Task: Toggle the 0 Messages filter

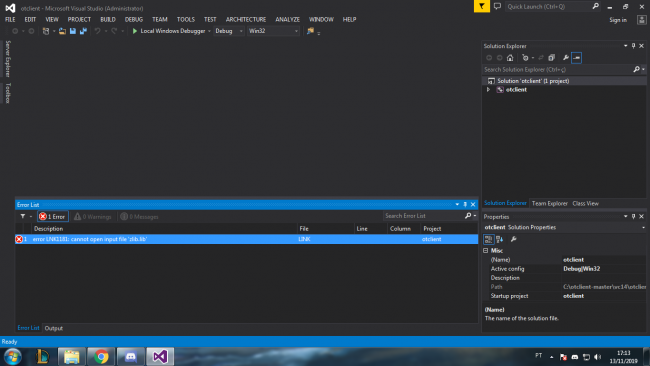Action: tap(139, 216)
